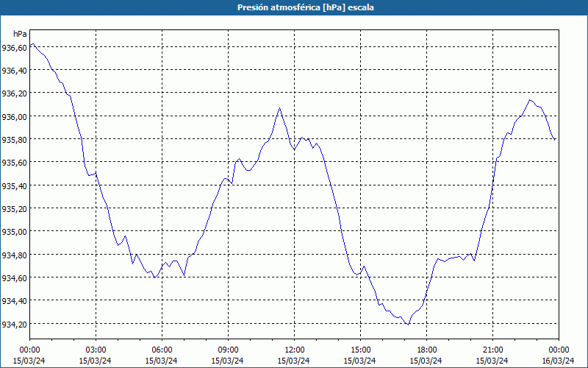
Task: Click the 15/03/24 date under 21:00
Action: (x=492, y=361)
